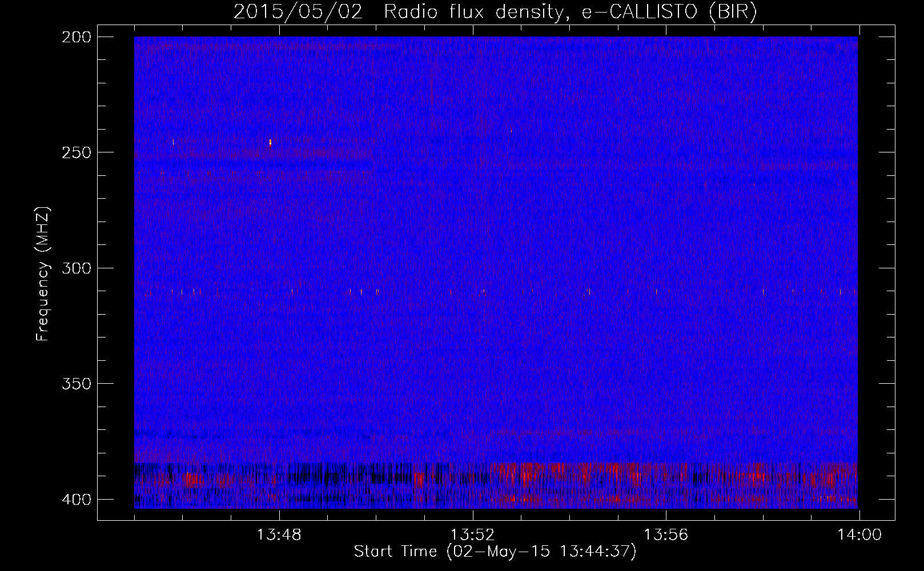The image size is (924, 571).
Task: Click the 250 frequency tick label
Action: click(77, 152)
